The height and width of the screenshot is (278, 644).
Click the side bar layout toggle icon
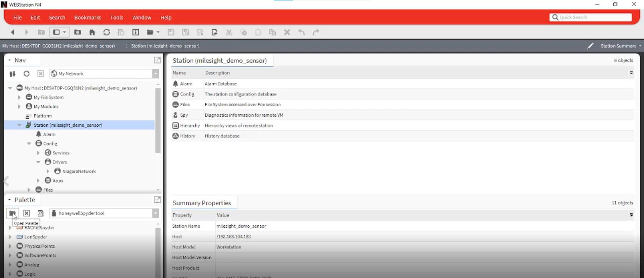(x=56, y=32)
